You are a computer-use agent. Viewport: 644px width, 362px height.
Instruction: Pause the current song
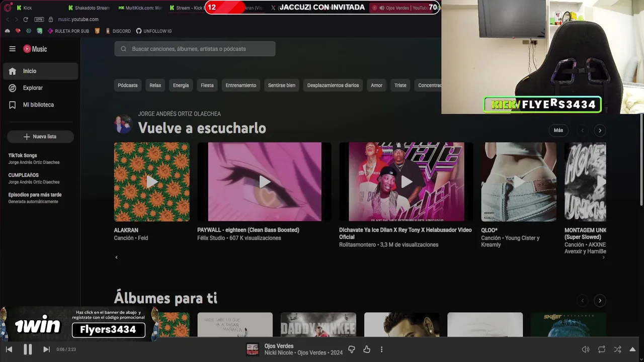tap(28, 349)
